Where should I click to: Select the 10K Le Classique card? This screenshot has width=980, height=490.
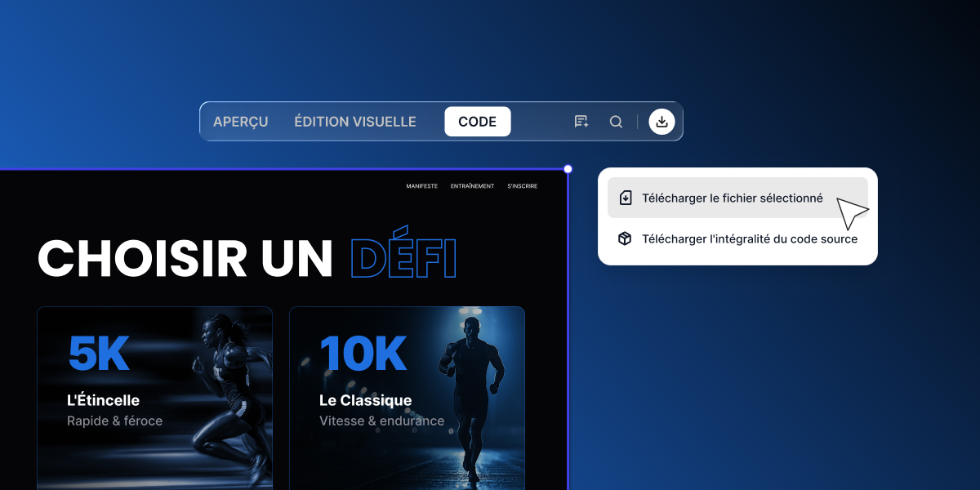click(x=407, y=399)
